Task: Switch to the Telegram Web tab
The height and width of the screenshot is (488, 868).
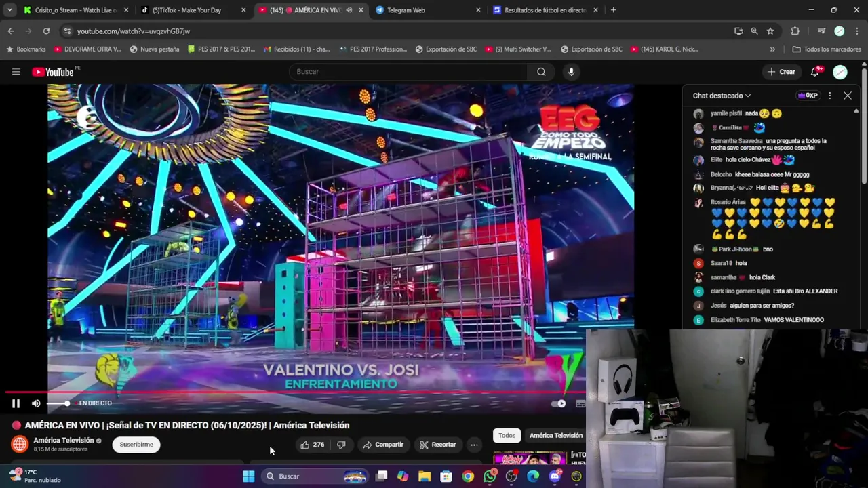Action: point(428,10)
